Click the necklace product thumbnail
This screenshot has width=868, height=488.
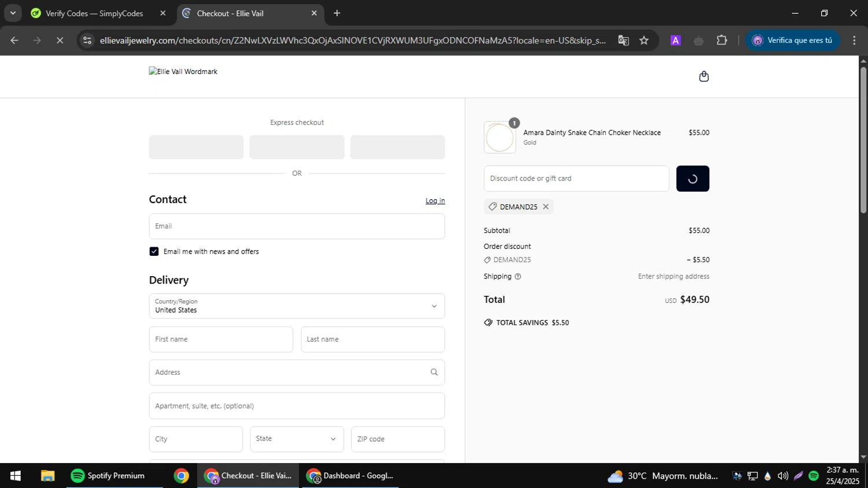click(x=500, y=137)
